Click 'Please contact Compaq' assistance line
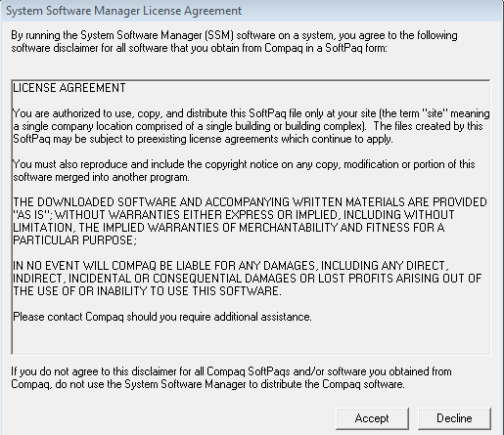 (x=162, y=317)
